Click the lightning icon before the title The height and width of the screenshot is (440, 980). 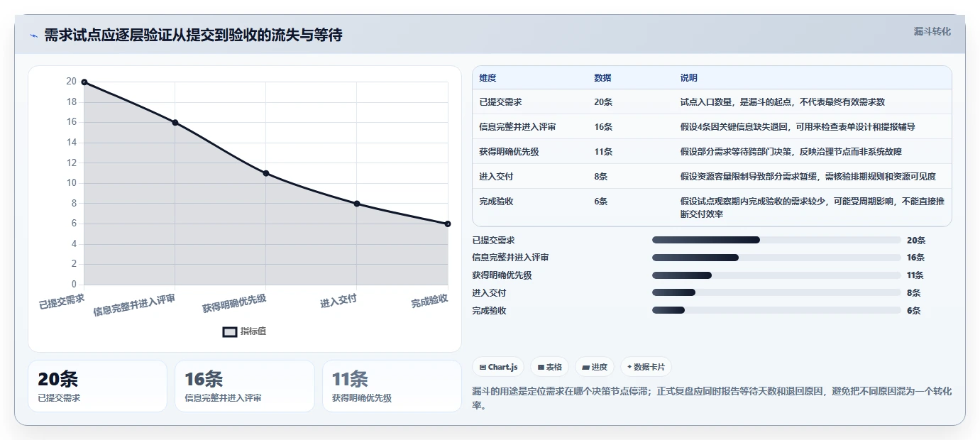[34, 35]
